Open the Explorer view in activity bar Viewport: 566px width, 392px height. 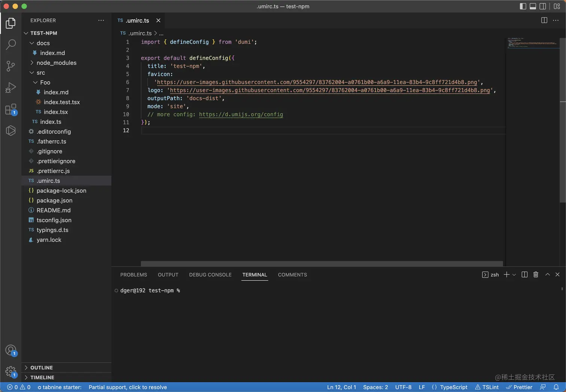[x=11, y=23]
